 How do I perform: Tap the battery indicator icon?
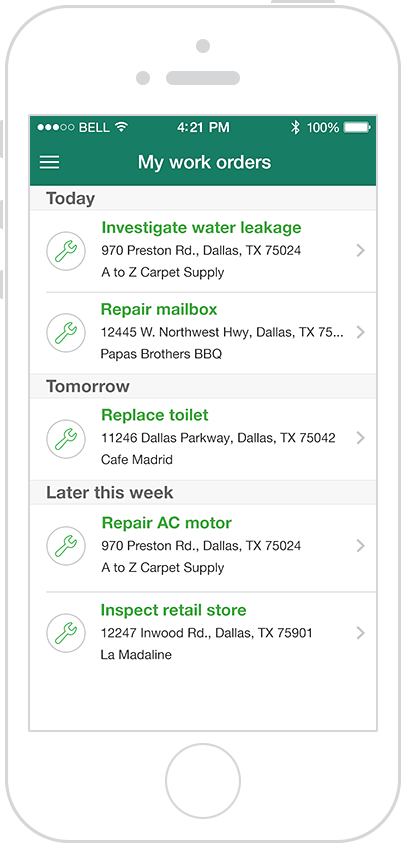click(357, 127)
